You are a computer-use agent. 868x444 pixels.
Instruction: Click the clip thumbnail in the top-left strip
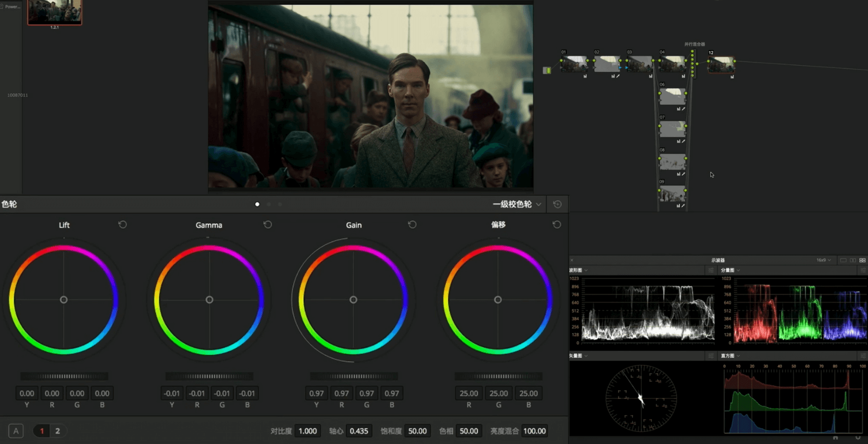(x=55, y=12)
